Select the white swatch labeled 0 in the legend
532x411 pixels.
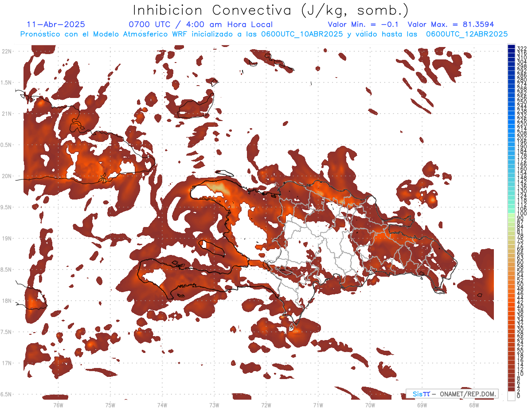click(511, 395)
